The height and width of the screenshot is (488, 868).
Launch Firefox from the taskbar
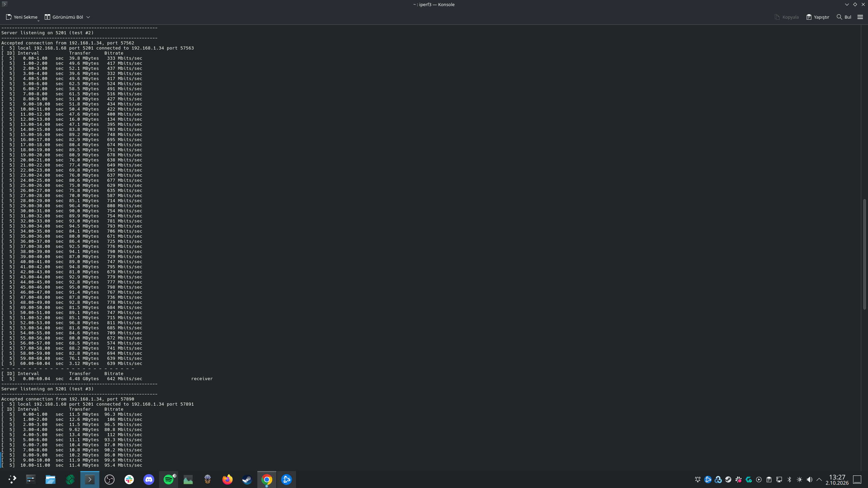(228, 479)
